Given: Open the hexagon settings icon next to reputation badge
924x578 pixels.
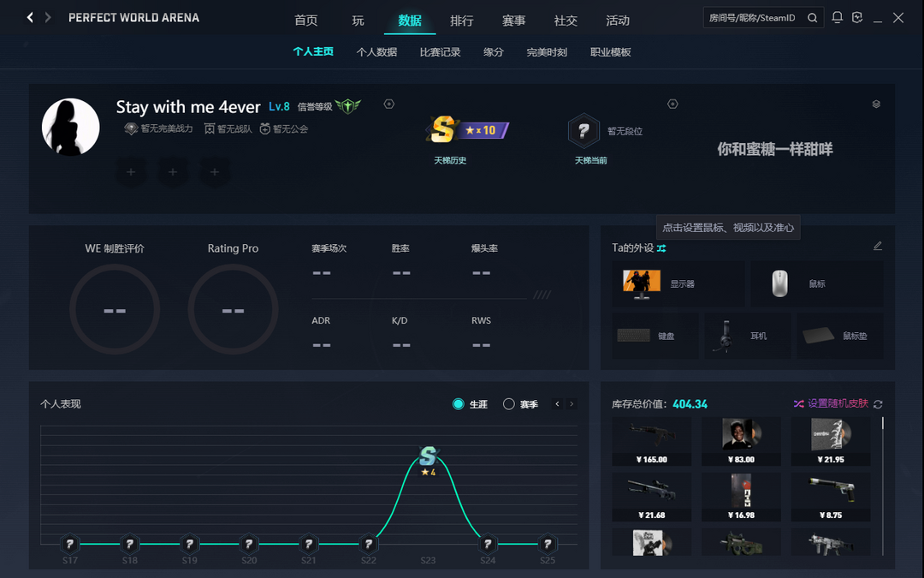Looking at the screenshot, I should [389, 104].
